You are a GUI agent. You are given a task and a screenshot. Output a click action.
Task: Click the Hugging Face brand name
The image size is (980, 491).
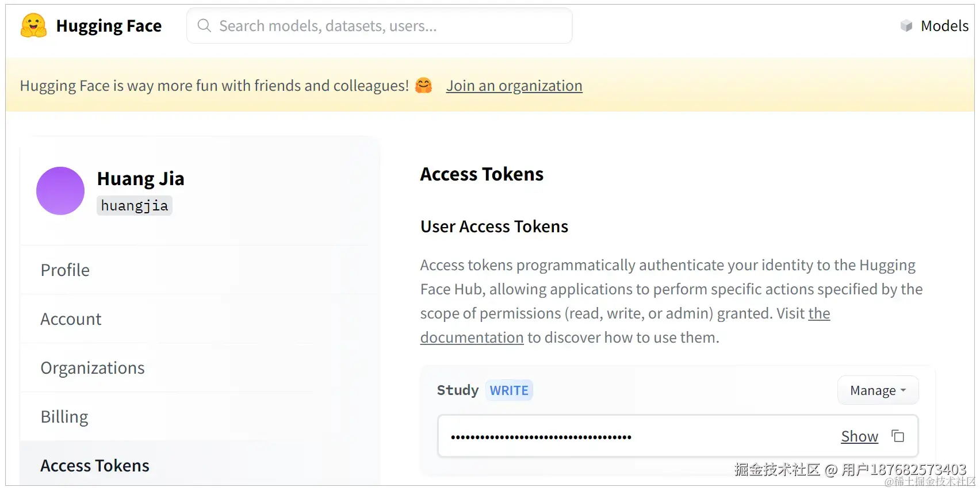coord(109,26)
